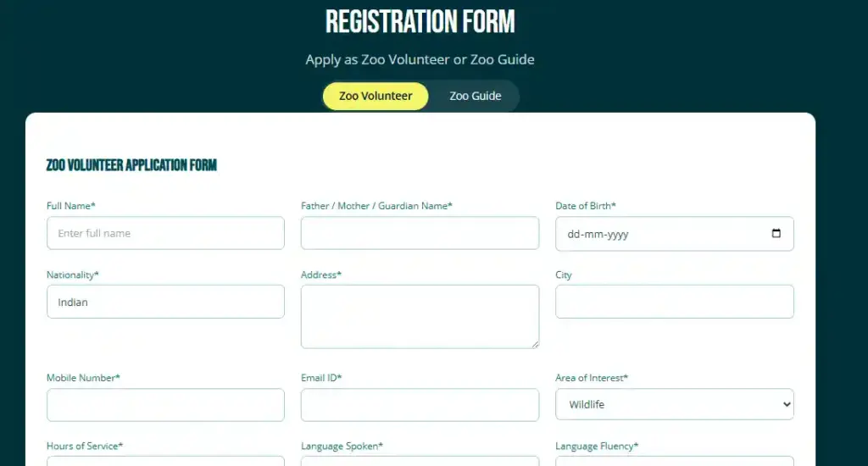This screenshot has width=868, height=466.
Task: Focus the Email ID input field
Action: click(420, 405)
